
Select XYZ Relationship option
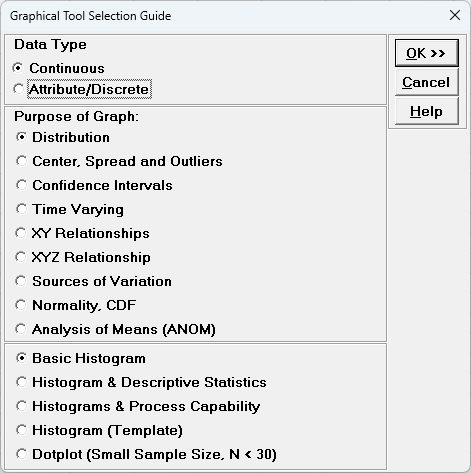(x=83, y=257)
